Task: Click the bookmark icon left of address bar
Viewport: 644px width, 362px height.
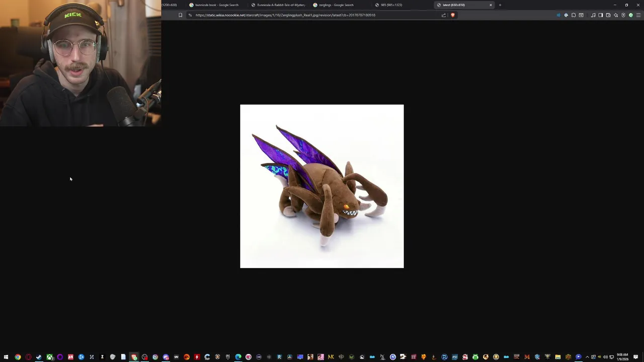Action: click(x=180, y=15)
